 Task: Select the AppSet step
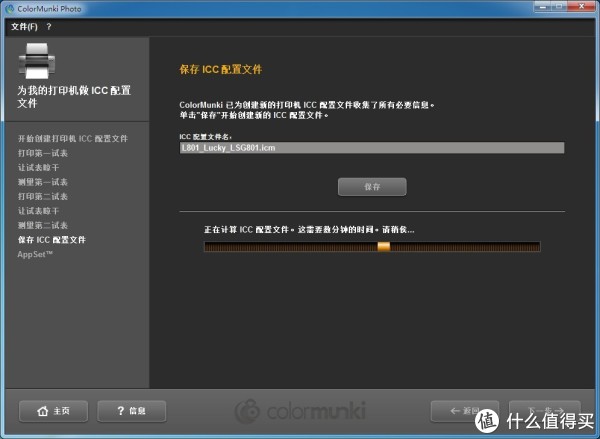tap(35, 255)
